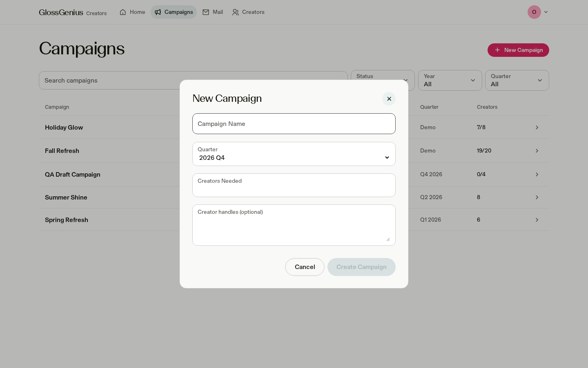Screen dimensions: 588x368
Task: Open the Creators tab
Action: (x=248, y=12)
